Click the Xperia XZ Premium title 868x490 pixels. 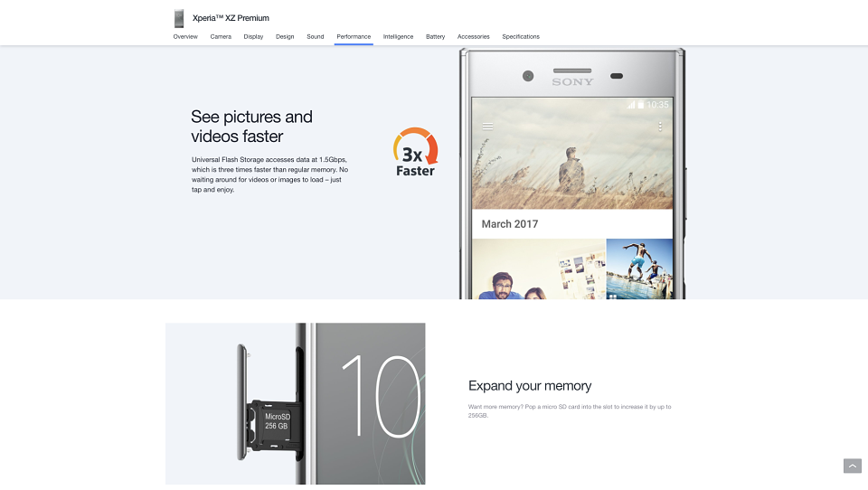pyautogui.click(x=231, y=18)
